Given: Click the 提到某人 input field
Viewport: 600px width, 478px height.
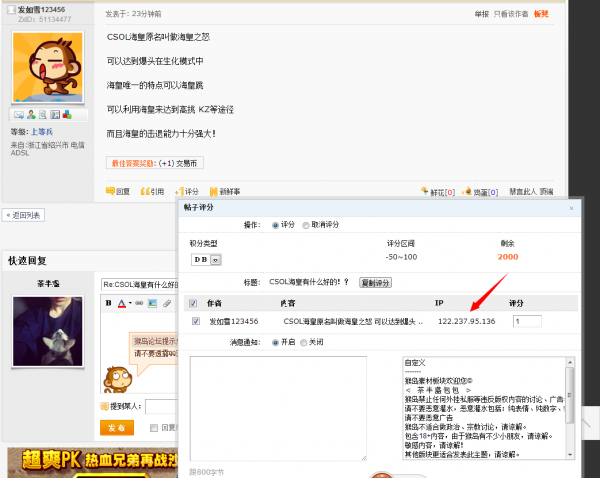Looking at the screenshot, I should 161,406.
